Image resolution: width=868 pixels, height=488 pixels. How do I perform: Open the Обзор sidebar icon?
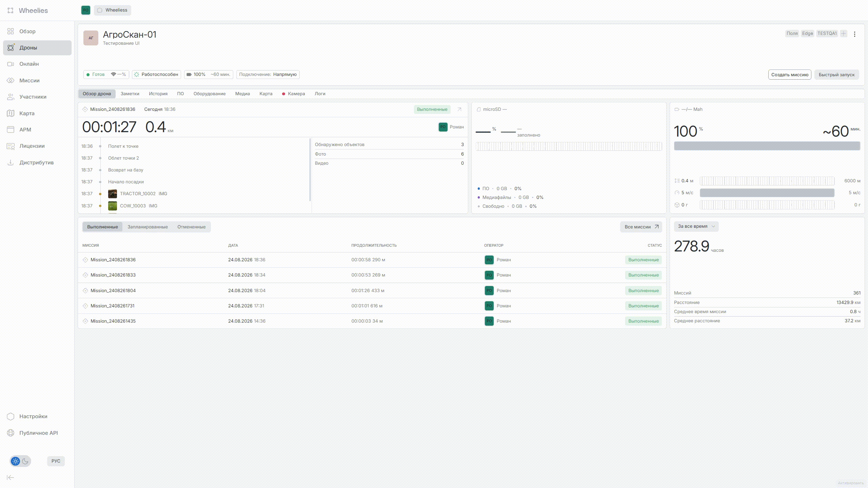click(11, 31)
